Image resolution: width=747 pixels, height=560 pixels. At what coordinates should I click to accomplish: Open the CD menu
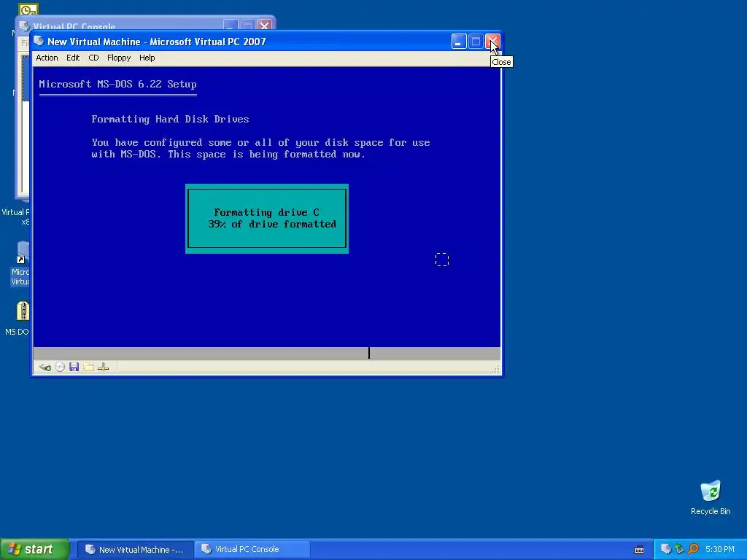(x=93, y=58)
